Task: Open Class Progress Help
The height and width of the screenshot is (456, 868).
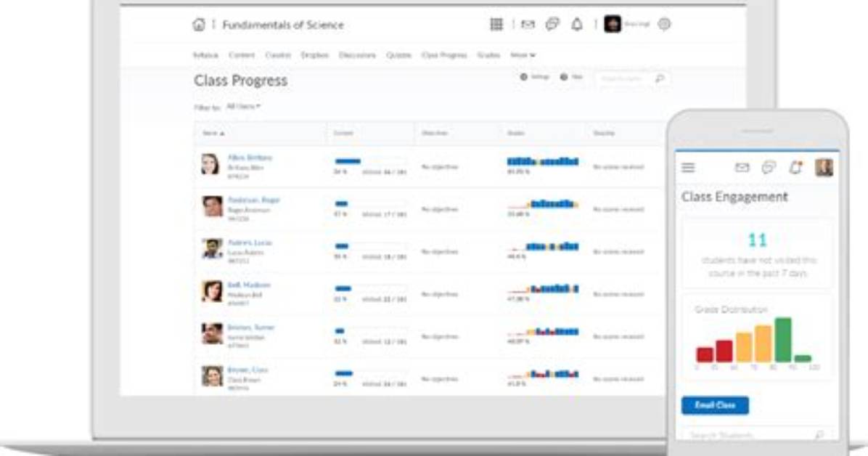Action: 571,77
